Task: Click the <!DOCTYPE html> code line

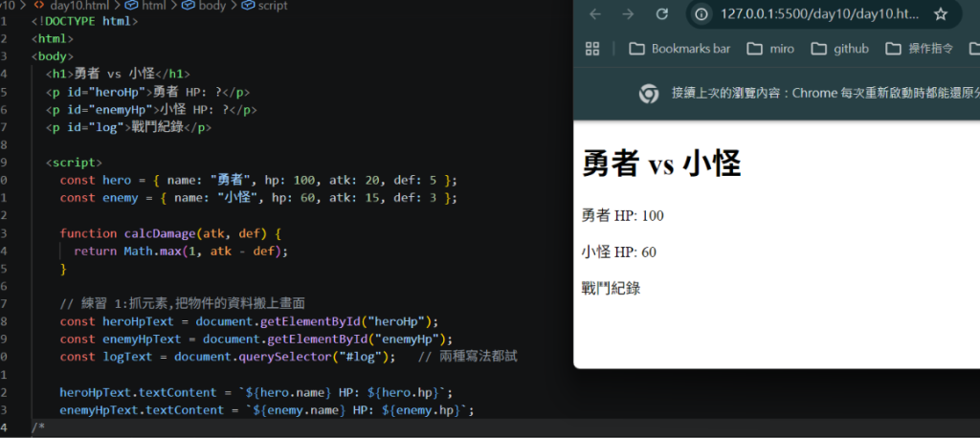Action: [x=84, y=21]
